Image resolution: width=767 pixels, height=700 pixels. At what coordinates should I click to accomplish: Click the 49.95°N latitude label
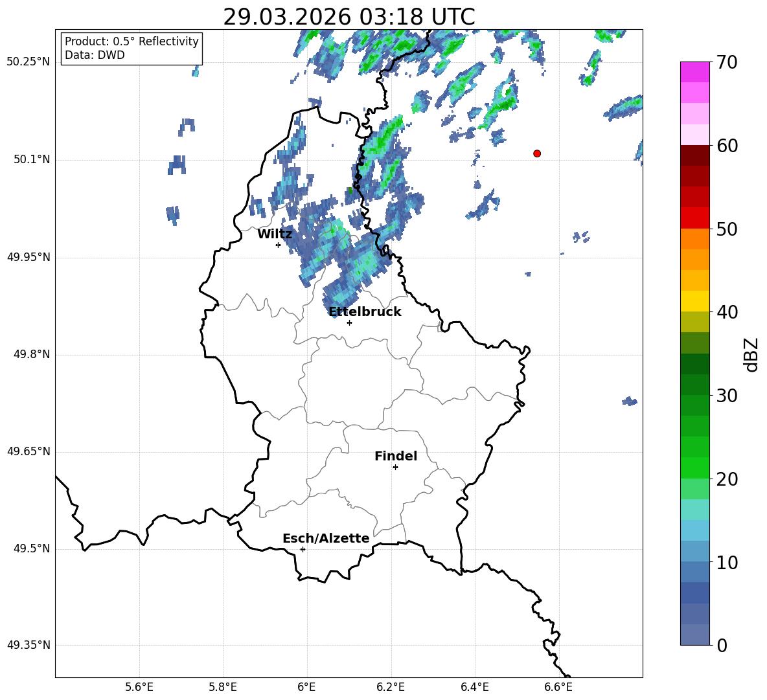click(29, 257)
